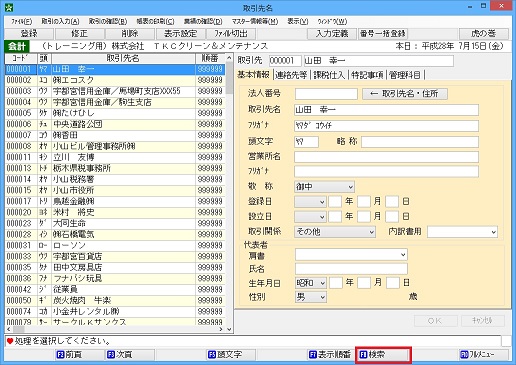
Task: Open the 内訳書用 dropdown
Action: [462, 232]
